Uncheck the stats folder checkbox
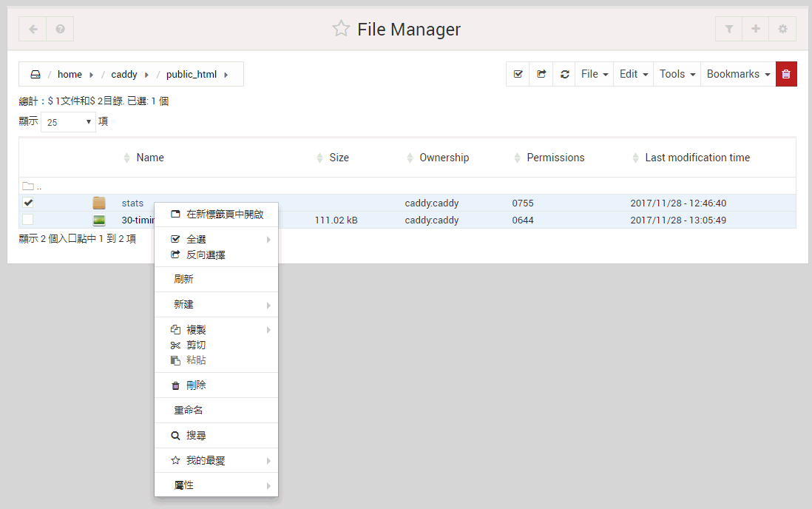812x509 pixels. (x=28, y=203)
